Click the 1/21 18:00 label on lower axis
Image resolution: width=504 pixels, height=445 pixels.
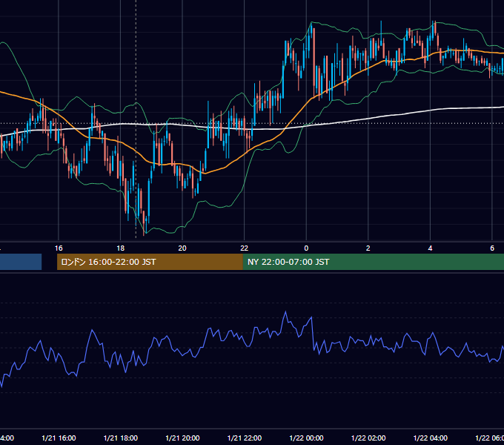pyautogui.click(x=121, y=438)
